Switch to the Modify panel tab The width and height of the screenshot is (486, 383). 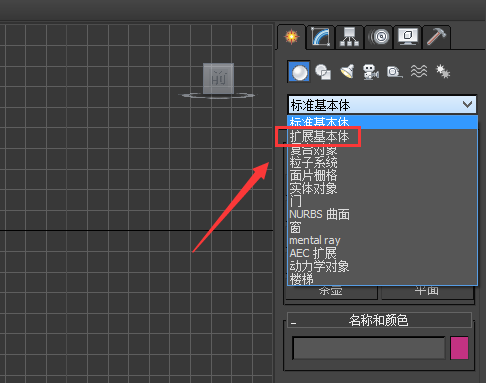(320, 37)
